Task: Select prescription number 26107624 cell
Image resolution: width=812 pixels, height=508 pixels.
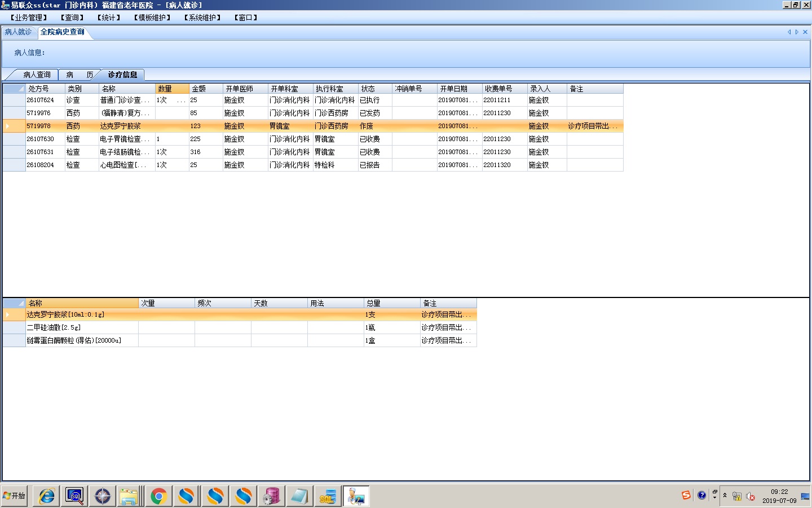Action: click(x=45, y=100)
